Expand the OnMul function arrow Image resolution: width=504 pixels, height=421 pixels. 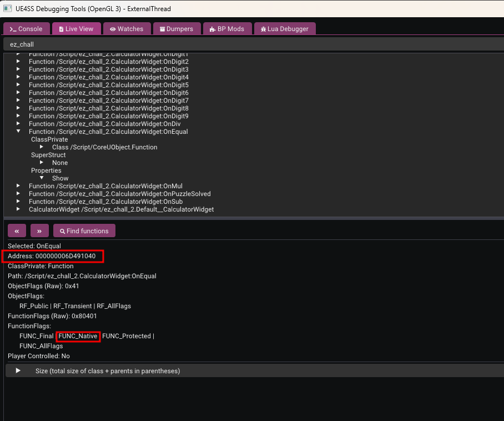[x=18, y=186]
